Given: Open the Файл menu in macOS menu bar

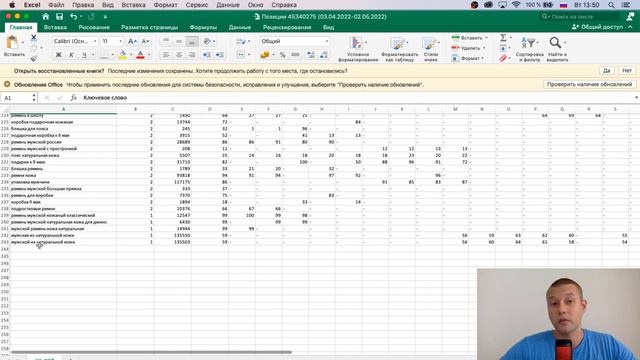Looking at the screenshot, I should point(56,5).
